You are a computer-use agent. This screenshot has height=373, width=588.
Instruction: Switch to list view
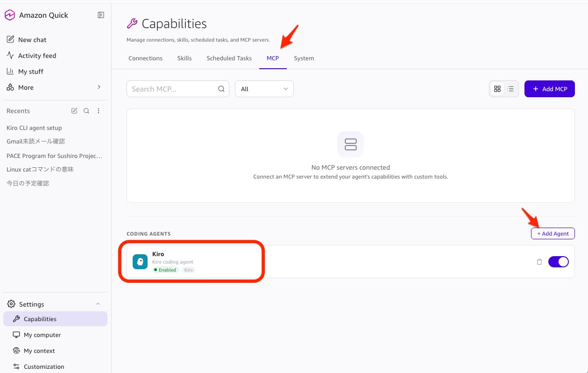[511, 89]
